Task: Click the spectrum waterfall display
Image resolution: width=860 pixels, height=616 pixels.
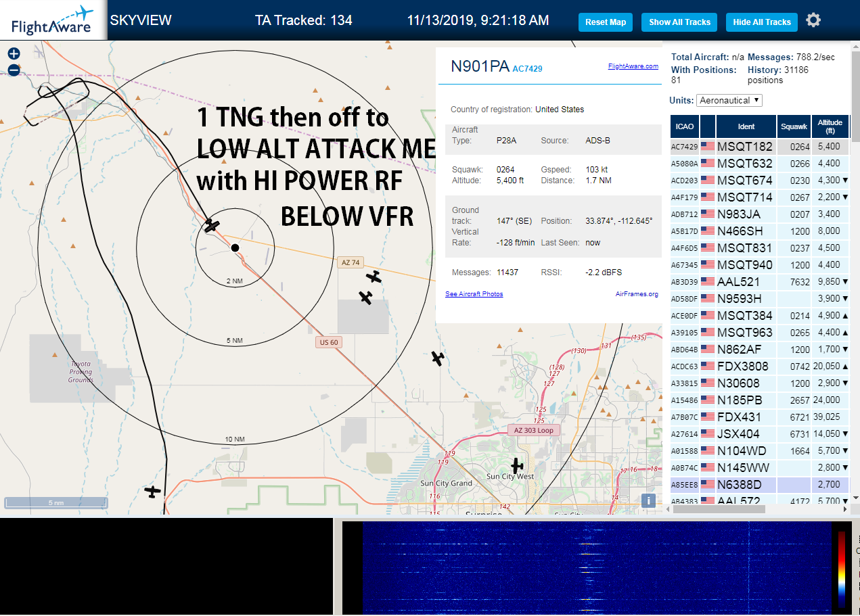Action: 597,567
